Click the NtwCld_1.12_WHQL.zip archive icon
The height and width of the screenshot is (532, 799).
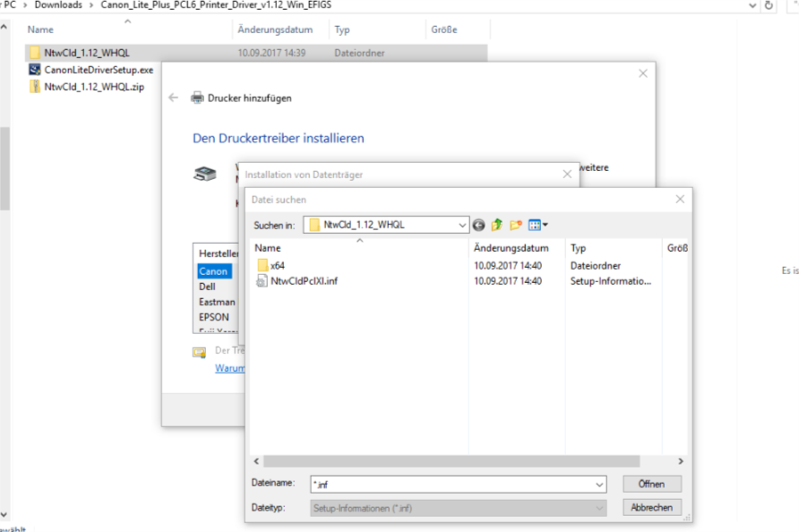coord(35,87)
